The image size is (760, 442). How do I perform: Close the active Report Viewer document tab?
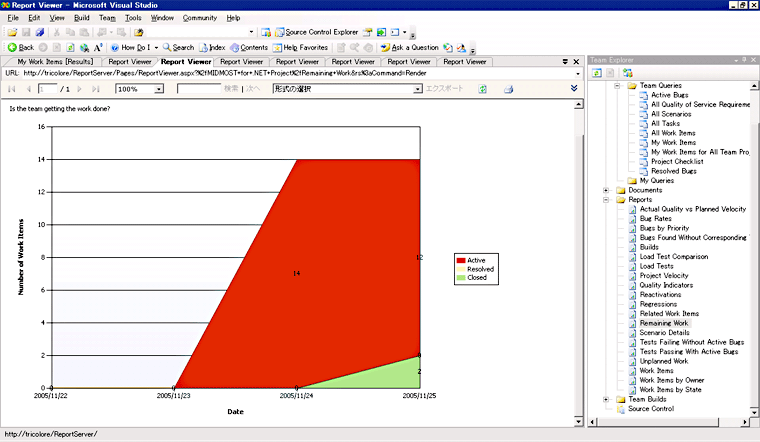(x=576, y=62)
